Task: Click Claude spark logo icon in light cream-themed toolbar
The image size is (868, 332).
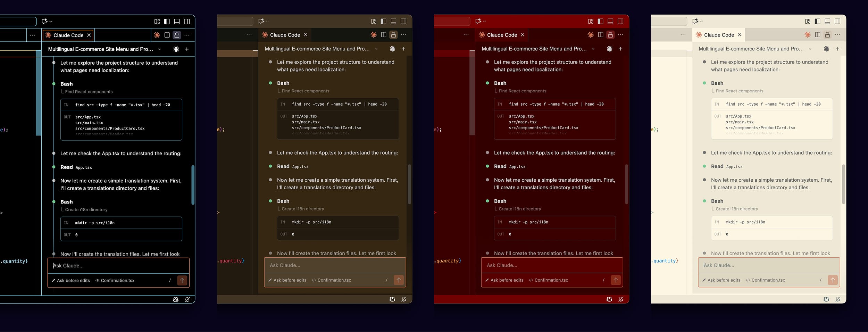Action: pos(807,35)
